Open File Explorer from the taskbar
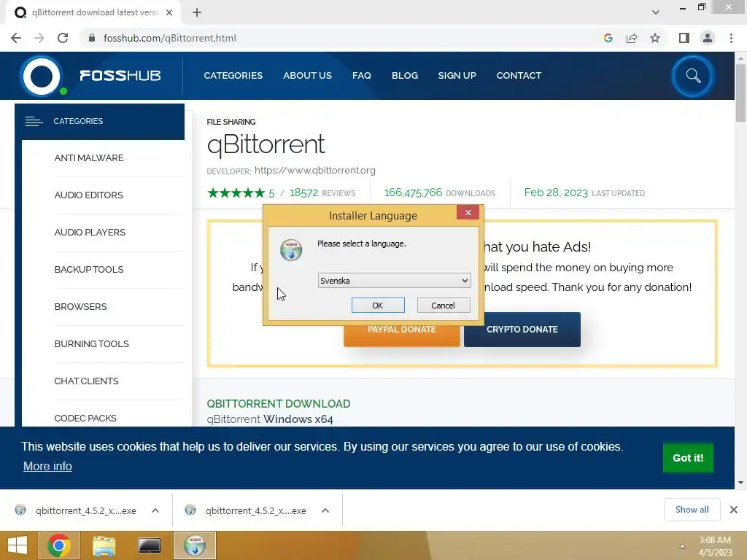The width and height of the screenshot is (747, 560). [104, 545]
